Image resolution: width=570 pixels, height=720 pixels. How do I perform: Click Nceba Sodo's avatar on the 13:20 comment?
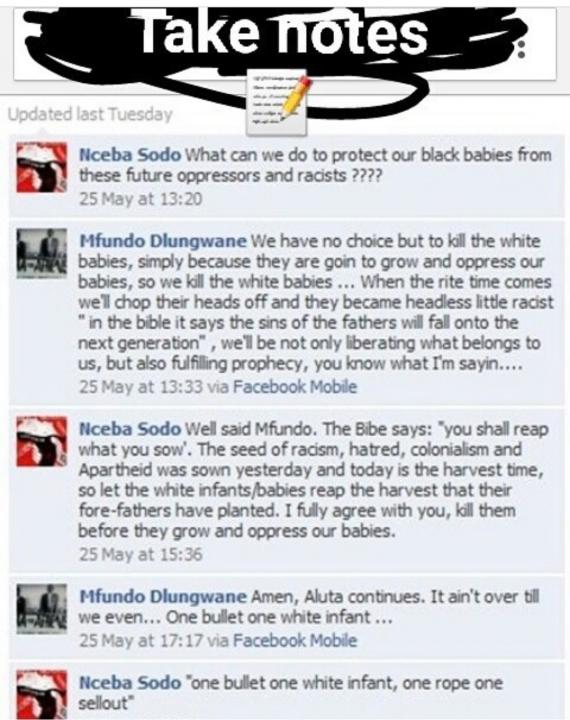point(42,167)
